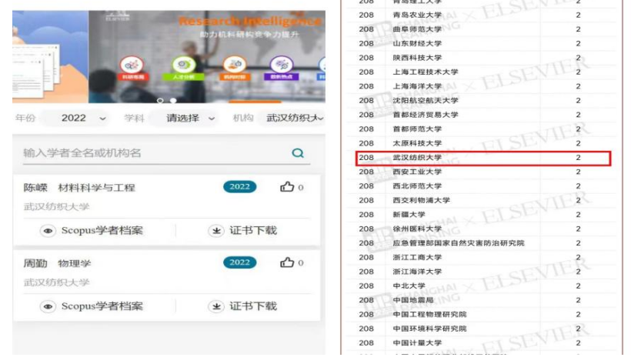Click the Research Intelligence banner title
The image size is (631, 364).
pos(249,21)
